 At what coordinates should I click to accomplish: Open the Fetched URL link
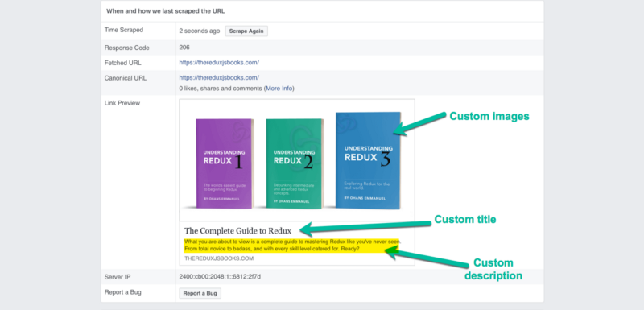tap(219, 63)
